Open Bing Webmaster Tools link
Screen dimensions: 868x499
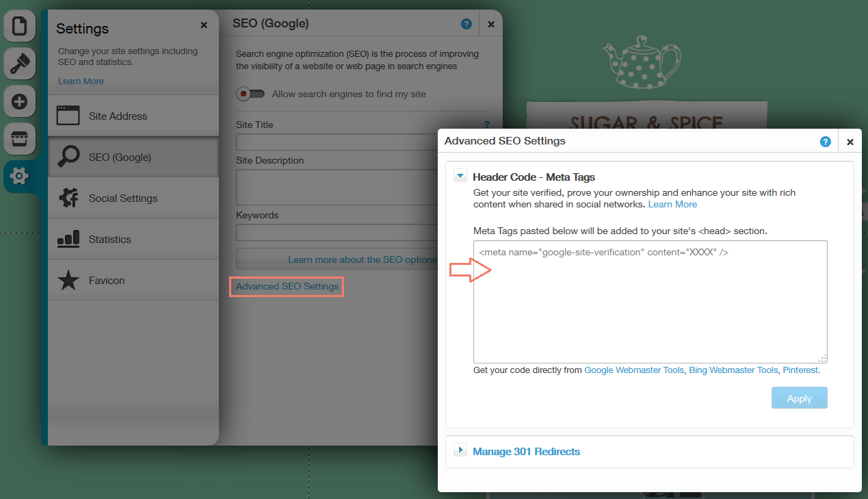coord(733,370)
